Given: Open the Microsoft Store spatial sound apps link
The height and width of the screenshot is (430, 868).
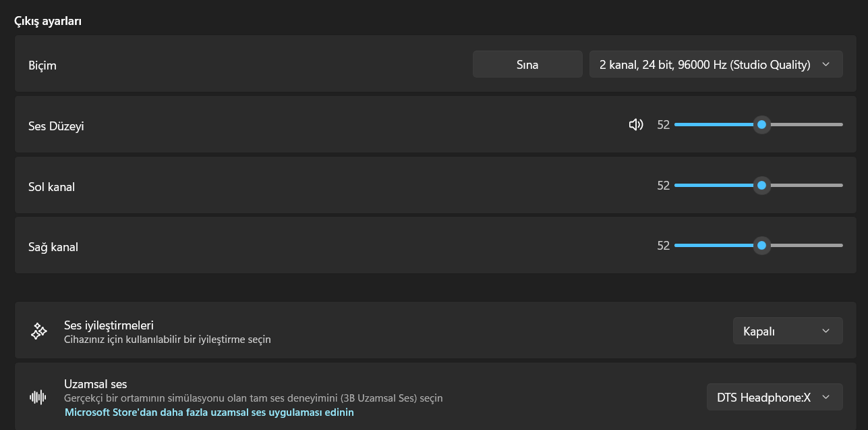Looking at the screenshot, I should pos(209,412).
